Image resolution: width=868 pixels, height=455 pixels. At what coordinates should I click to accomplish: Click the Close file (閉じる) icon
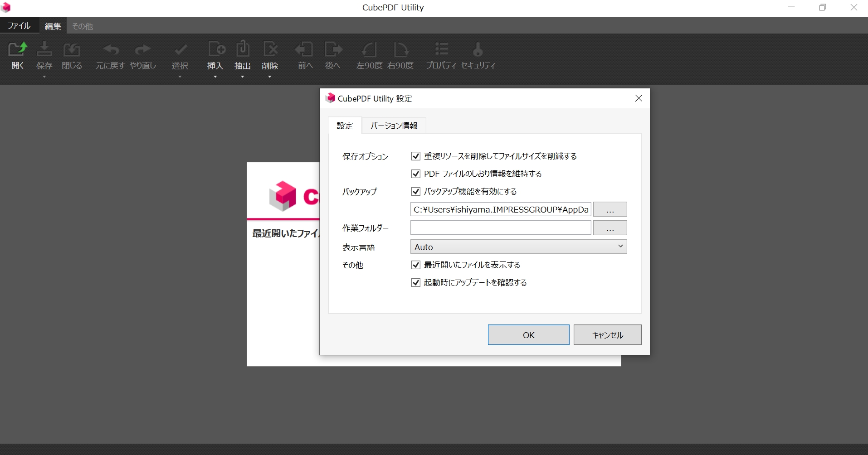(71, 49)
